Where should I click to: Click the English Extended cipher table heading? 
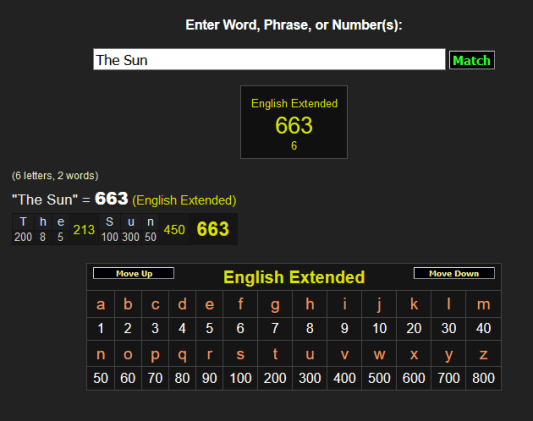pos(294,277)
